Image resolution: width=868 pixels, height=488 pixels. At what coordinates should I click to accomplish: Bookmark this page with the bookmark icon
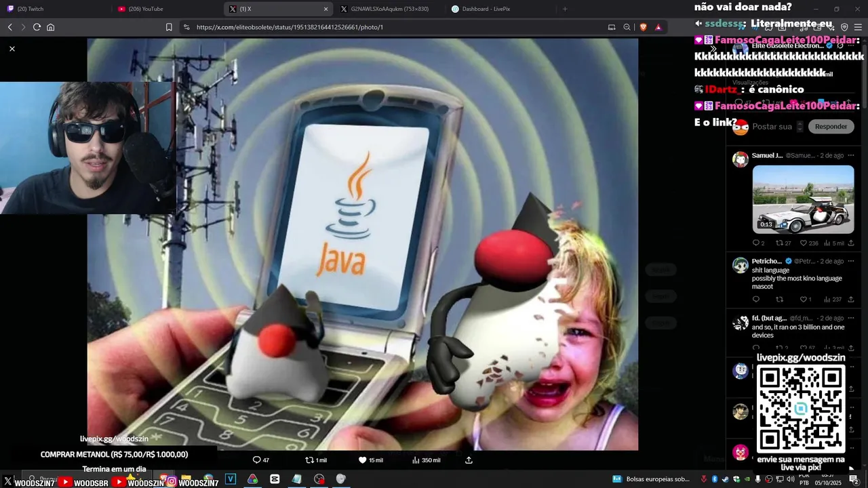[169, 27]
